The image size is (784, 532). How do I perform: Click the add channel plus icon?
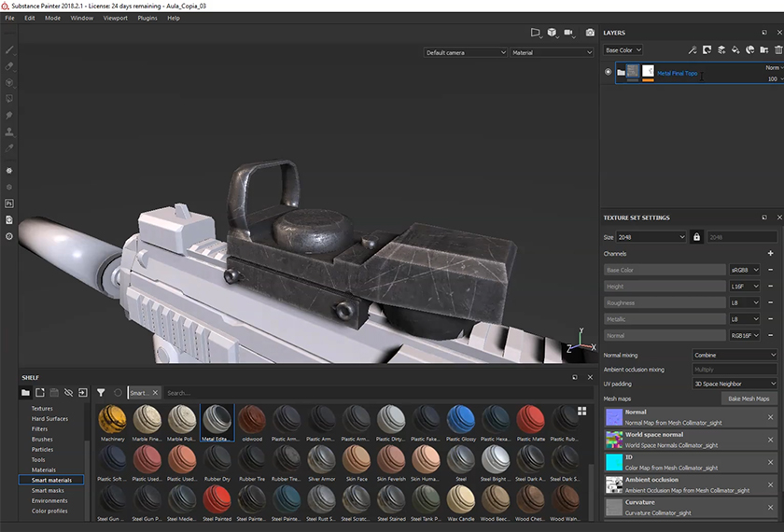770,253
